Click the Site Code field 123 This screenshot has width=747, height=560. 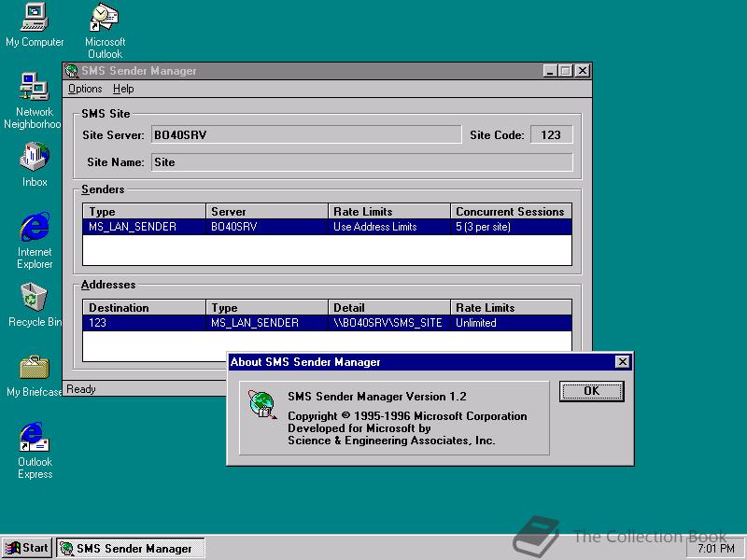pos(551,134)
